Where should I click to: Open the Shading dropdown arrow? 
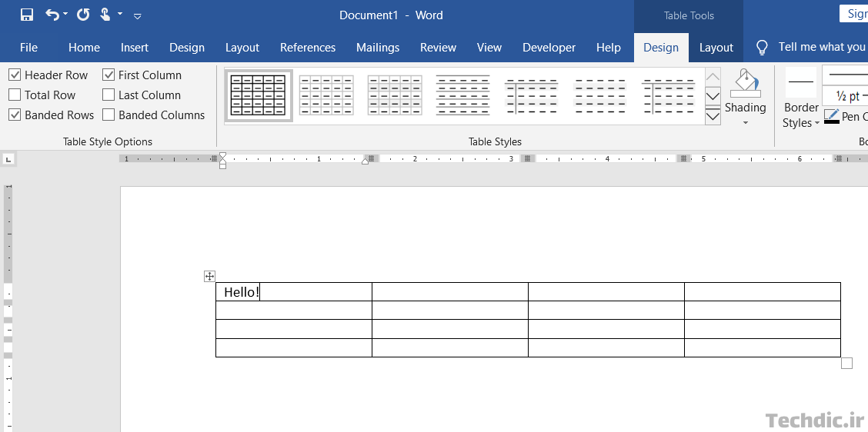[x=745, y=123]
